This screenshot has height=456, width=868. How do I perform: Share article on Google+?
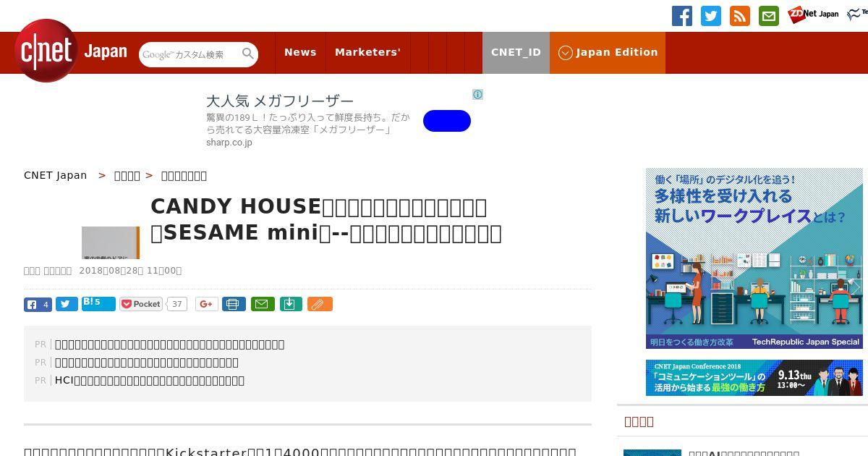tap(206, 304)
